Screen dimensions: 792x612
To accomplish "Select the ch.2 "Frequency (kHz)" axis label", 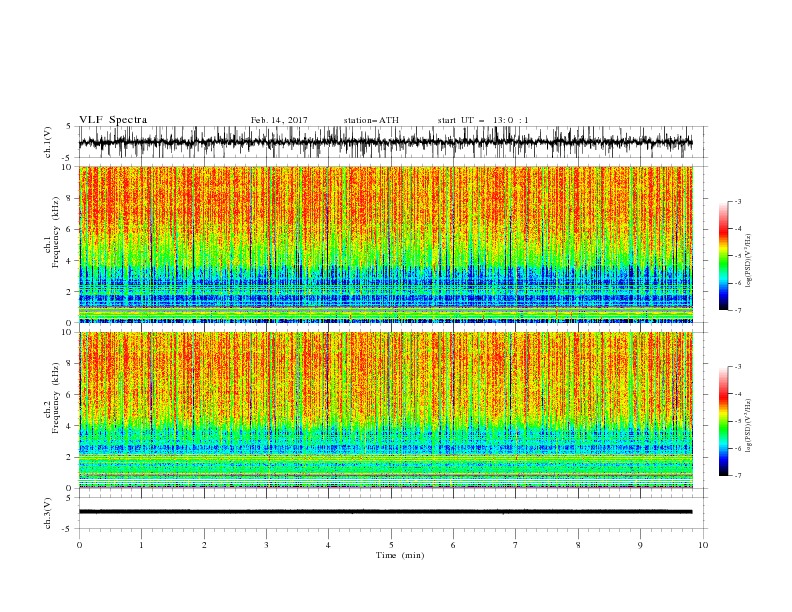I will (x=56, y=397).
